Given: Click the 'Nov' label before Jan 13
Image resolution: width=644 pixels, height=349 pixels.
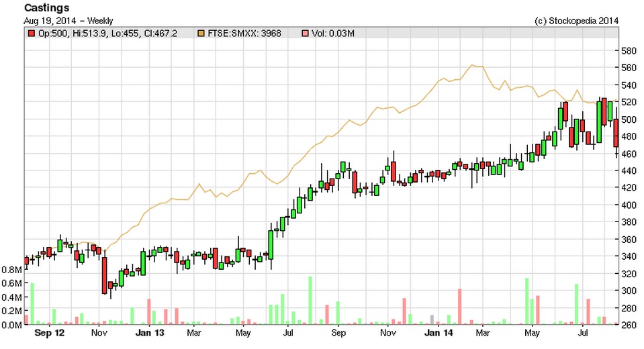Looking at the screenshot, I should point(99,333).
